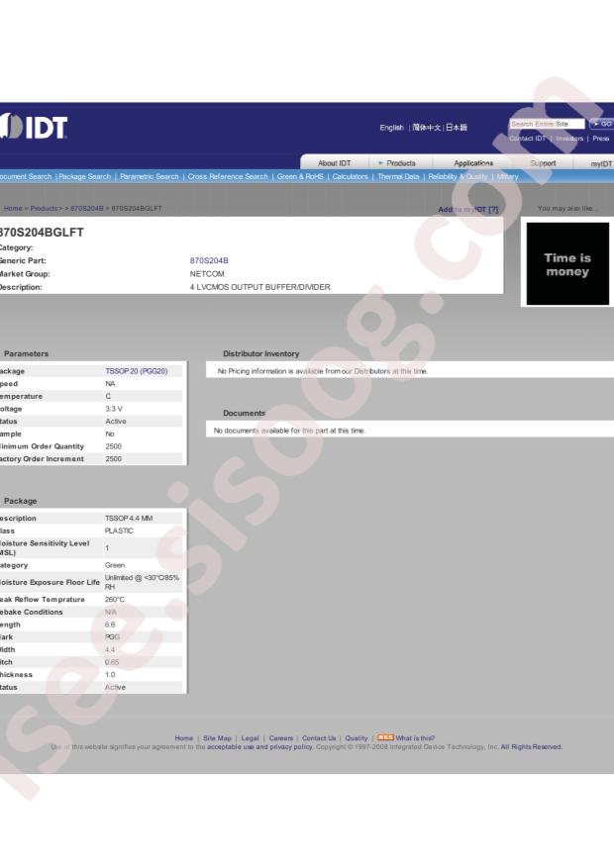Click the TSSOP 4.4 MM description value
This screenshot has height=868, width=614.
(x=129, y=519)
